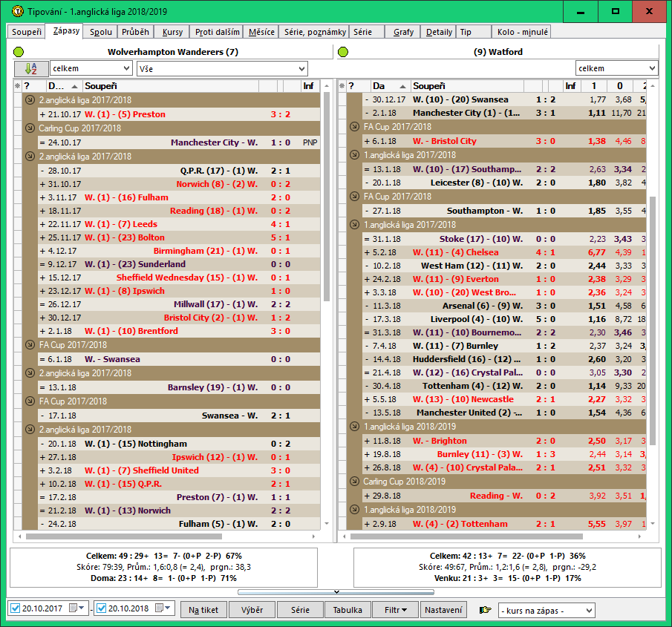The width and height of the screenshot is (672, 627).
Task: Select the row Fulham (5) - (1) W. 2:0
Action: pyautogui.click(x=179, y=524)
